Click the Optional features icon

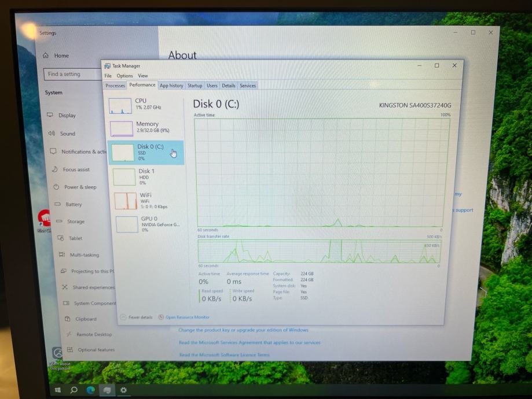tap(70, 349)
